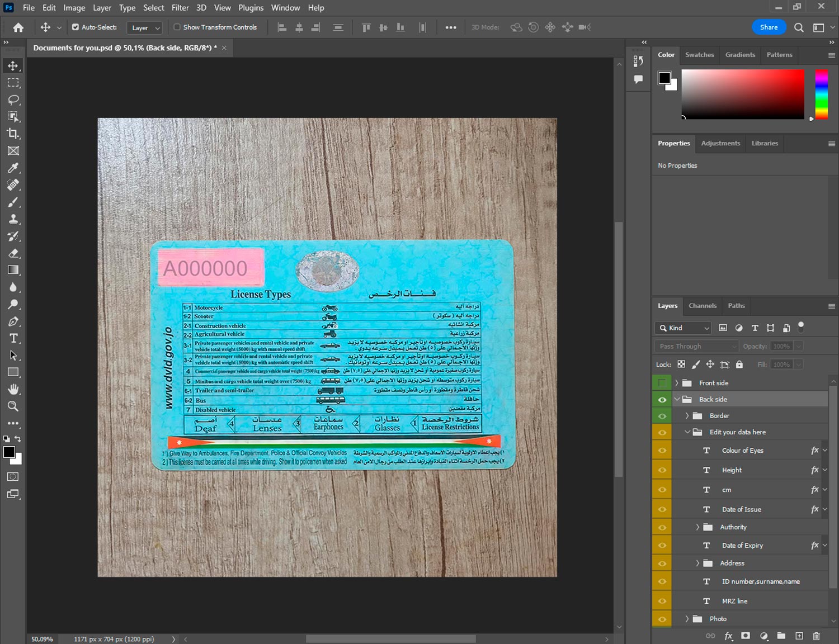Open the Filter menu
Viewport: 839px width, 644px height.
coord(180,8)
